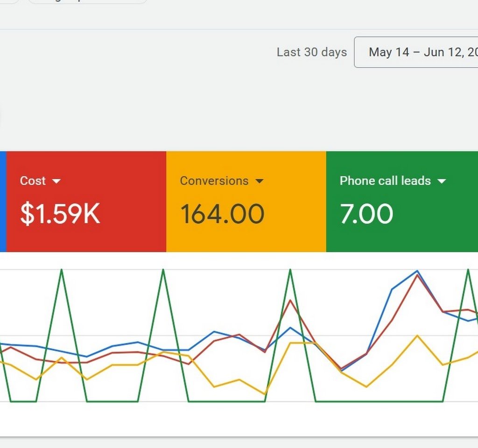Click the Conversions label text

click(214, 181)
